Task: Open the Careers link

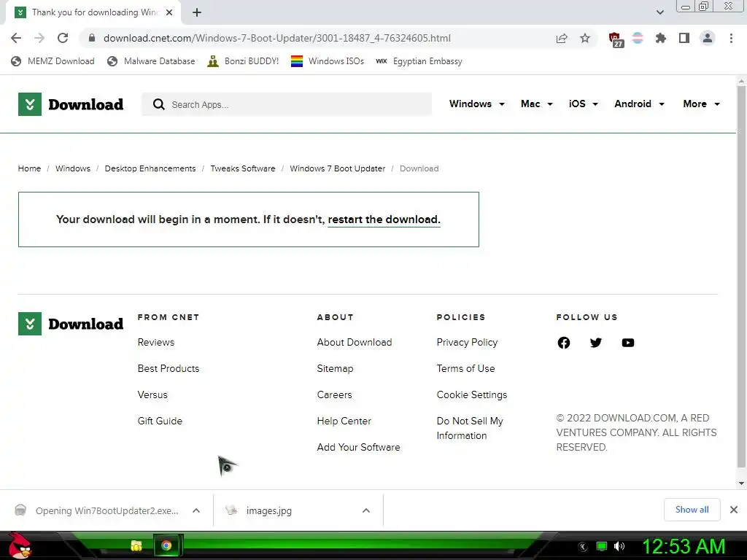Action: pyautogui.click(x=334, y=394)
